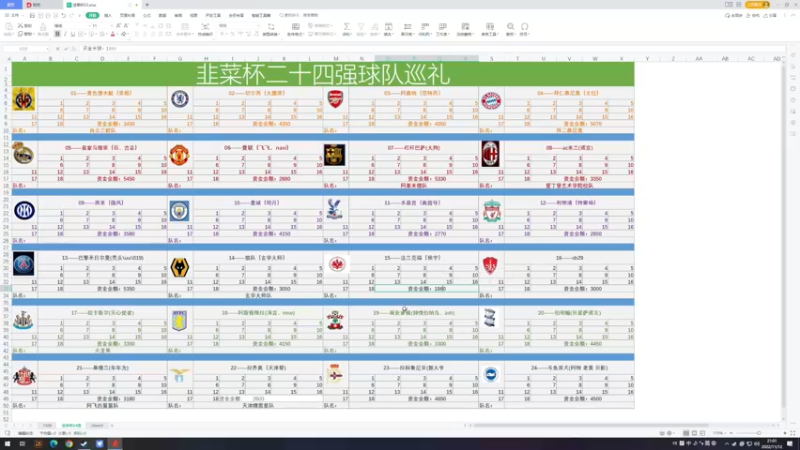This screenshot has width=800, height=450.
Task: Click the Sort icon in ribbon
Action: click(x=374, y=27)
